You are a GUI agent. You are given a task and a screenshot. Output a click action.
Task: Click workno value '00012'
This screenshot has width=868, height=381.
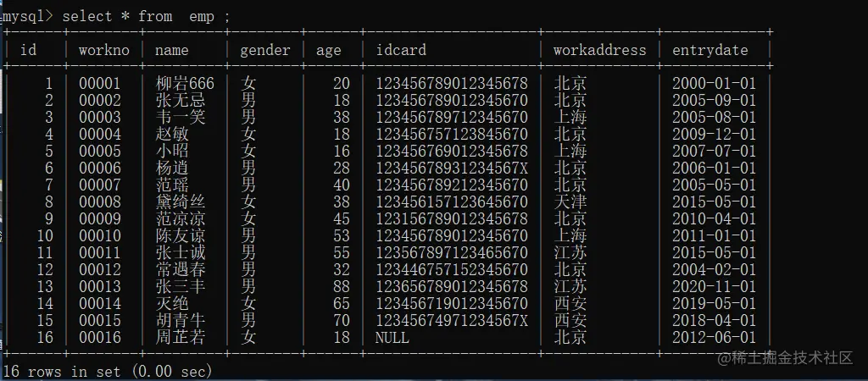pyautogui.click(x=100, y=270)
